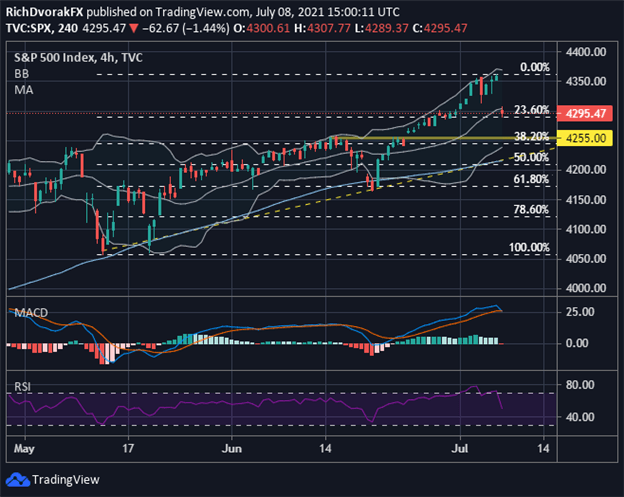Viewport: 624px width, 497px height.
Task: Click the 4400.00 price axis value
Action: (586, 52)
